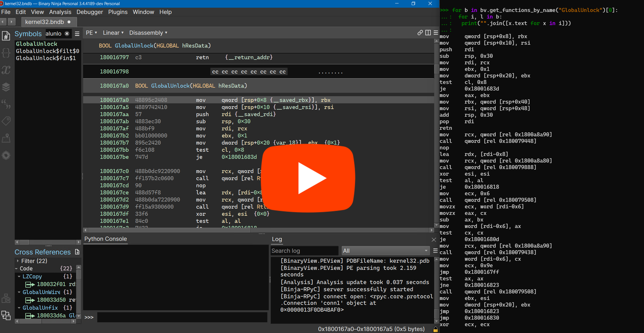Viewport: 644px width, 333px height.
Task: Open the Symbols sidebar icon
Action: [x=6, y=36]
